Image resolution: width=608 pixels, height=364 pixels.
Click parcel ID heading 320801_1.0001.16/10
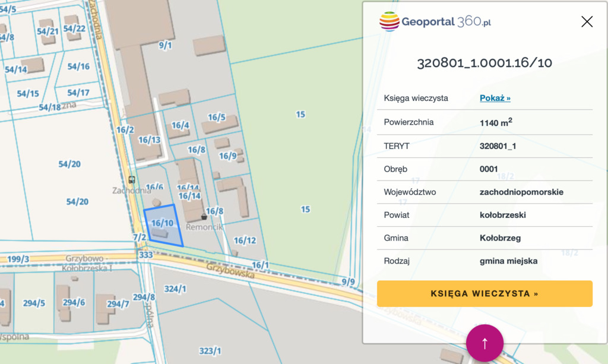coord(484,63)
